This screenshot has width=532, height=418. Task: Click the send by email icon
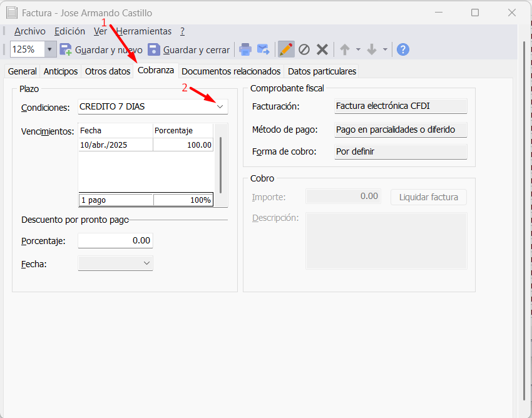tap(263, 49)
